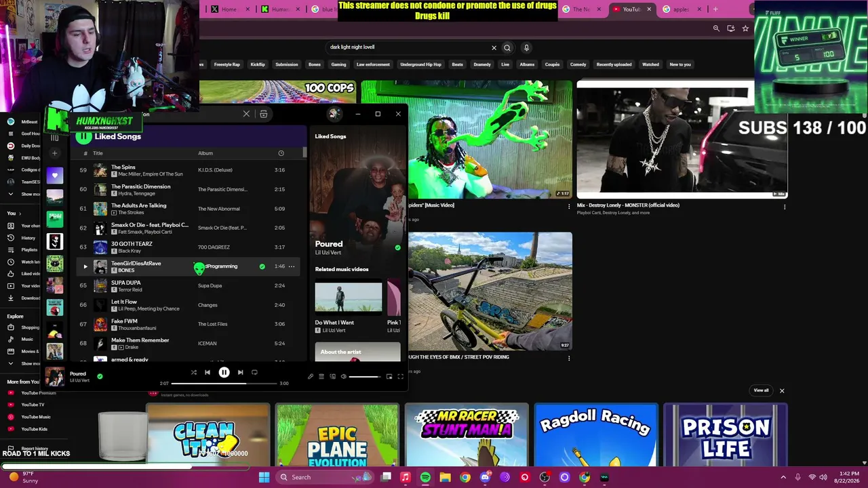Show hidden system tray icons chevron

pyautogui.click(x=783, y=477)
